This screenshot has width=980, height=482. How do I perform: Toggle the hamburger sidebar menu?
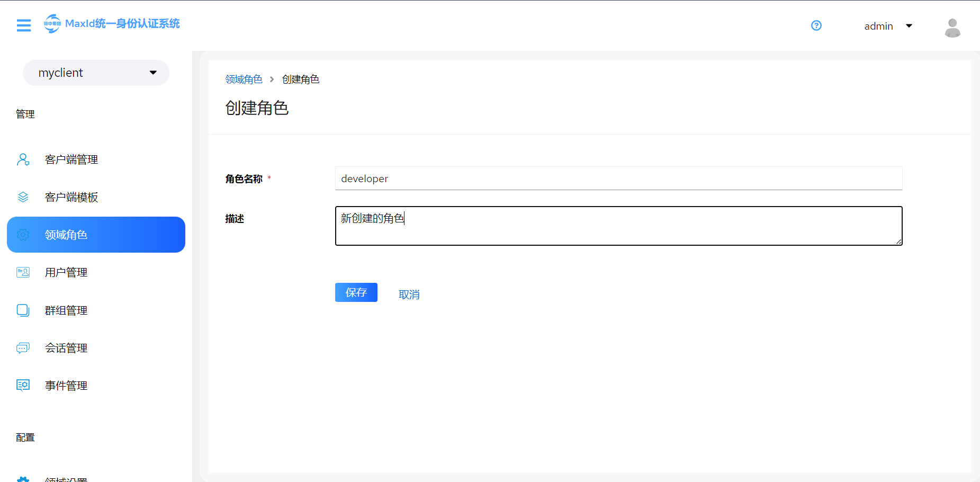coord(24,25)
